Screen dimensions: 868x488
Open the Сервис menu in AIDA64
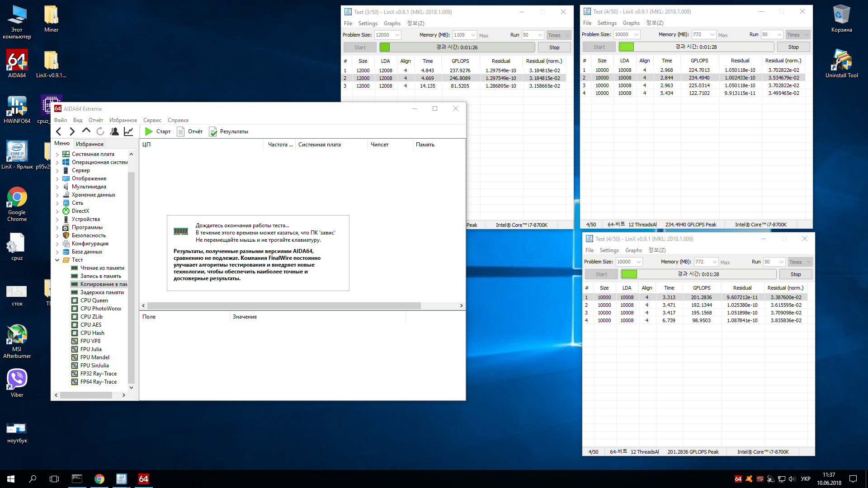152,120
